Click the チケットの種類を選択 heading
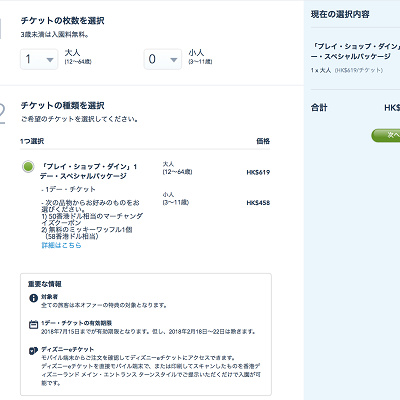 coord(63,106)
